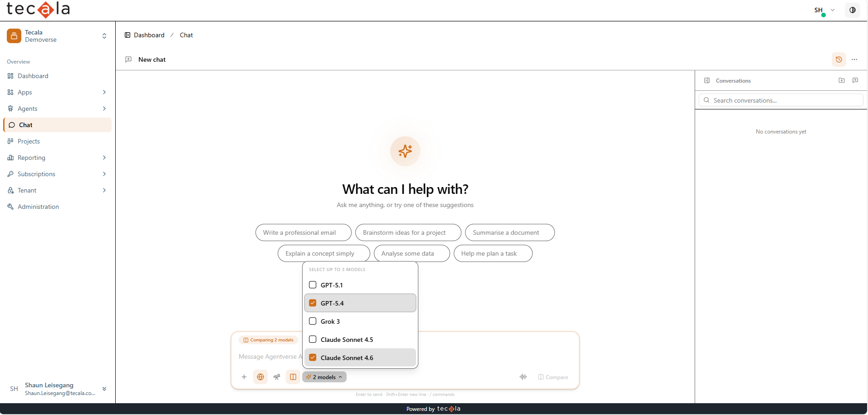
Task: Click the Agents robot icon in sidebar
Action: 10,109
